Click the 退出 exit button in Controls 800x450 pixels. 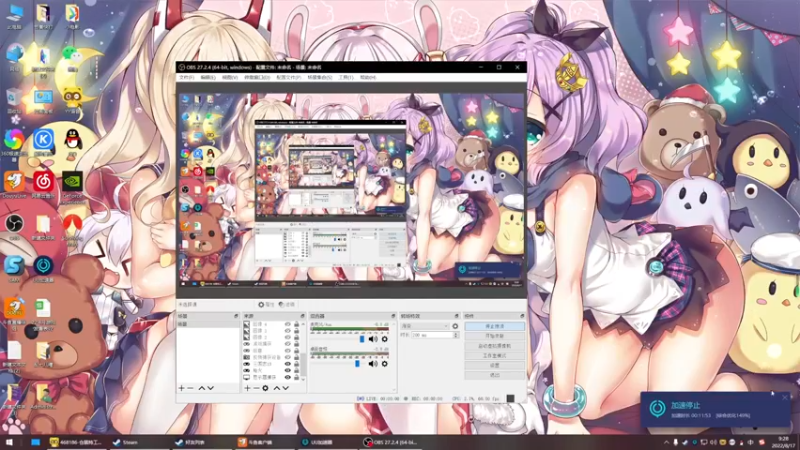pyautogui.click(x=494, y=375)
